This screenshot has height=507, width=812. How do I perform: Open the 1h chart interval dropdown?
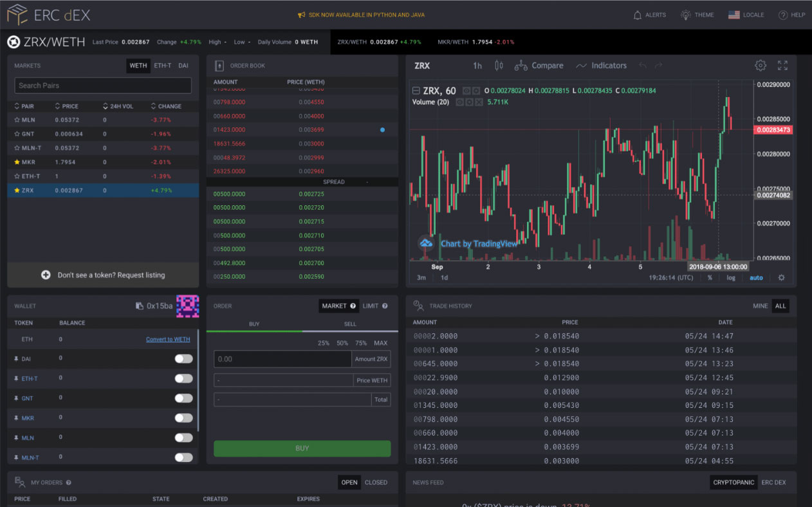click(477, 66)
